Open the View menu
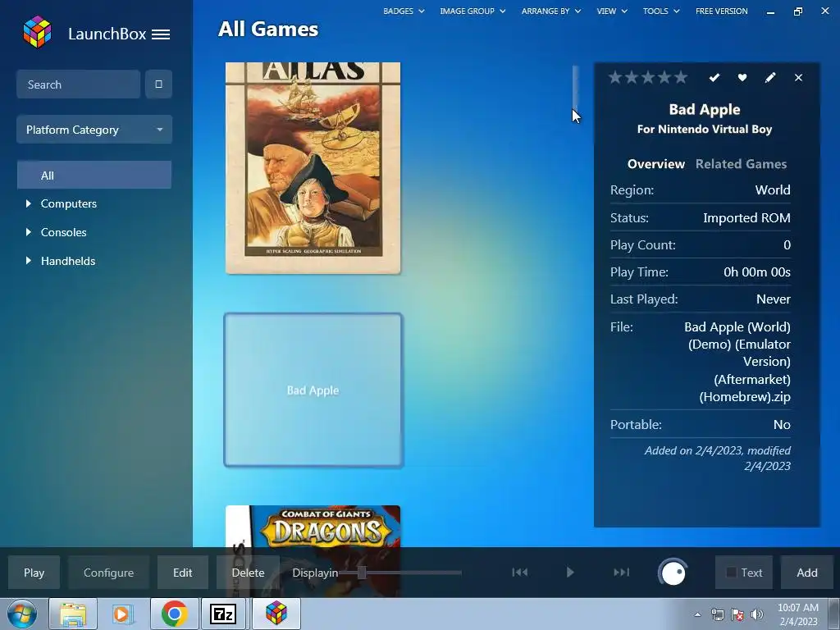 tap(612, 11)
